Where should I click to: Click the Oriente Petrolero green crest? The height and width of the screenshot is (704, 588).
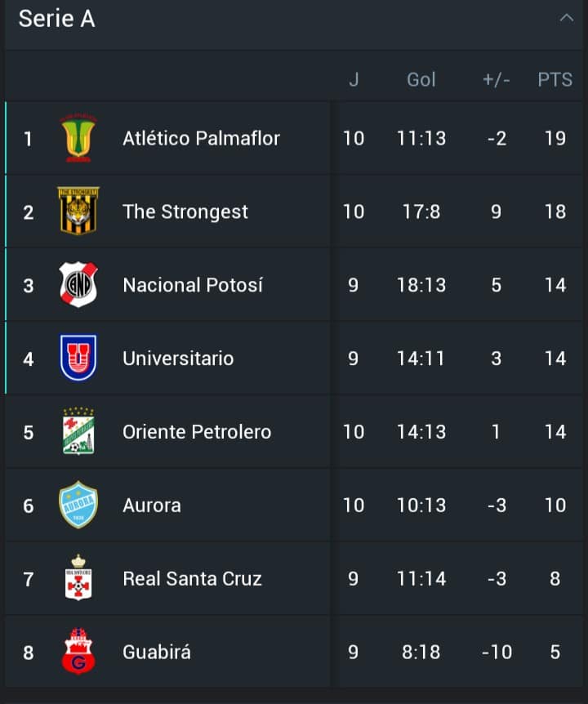tap(78, 432)
